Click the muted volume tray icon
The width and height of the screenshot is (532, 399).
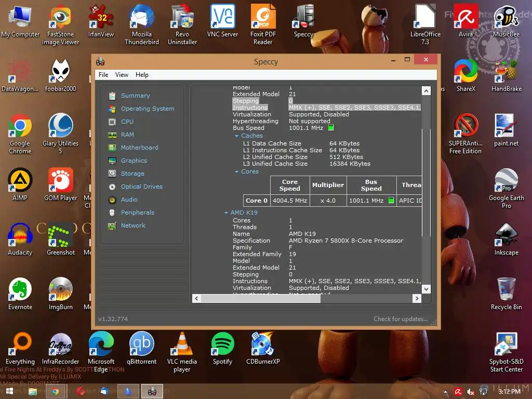(470, 392)
